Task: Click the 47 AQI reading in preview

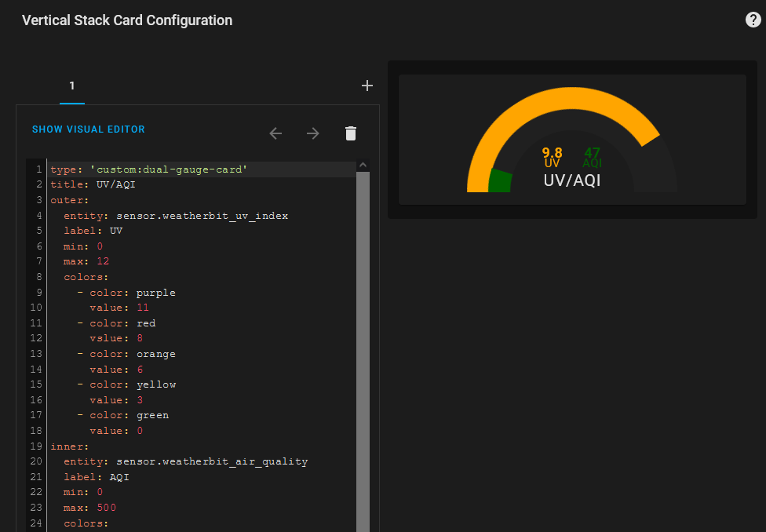Action: pyautogui.click(x=592, y=153)
